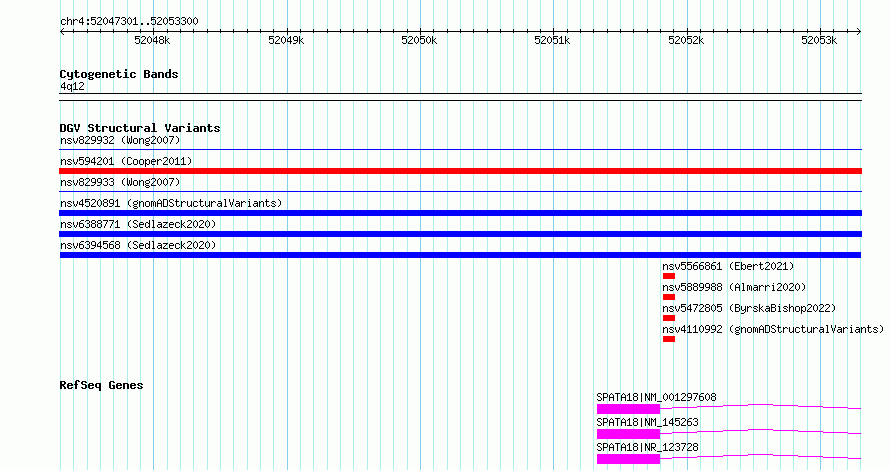Click the thin blue line under nsv829932
This screenshot has height=470, width=890.
[460, 150]
